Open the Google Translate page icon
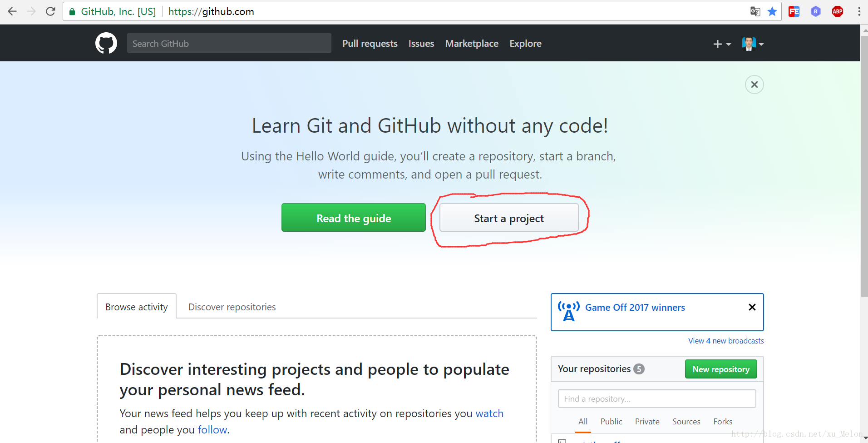The image size is (868, 443). (x=755, y=11)
